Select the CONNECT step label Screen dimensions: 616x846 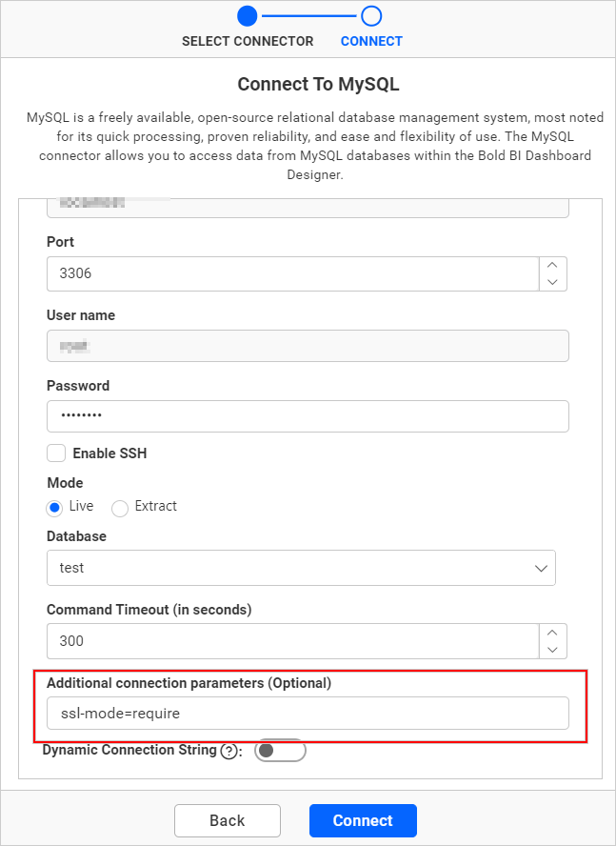pos(371,41)
